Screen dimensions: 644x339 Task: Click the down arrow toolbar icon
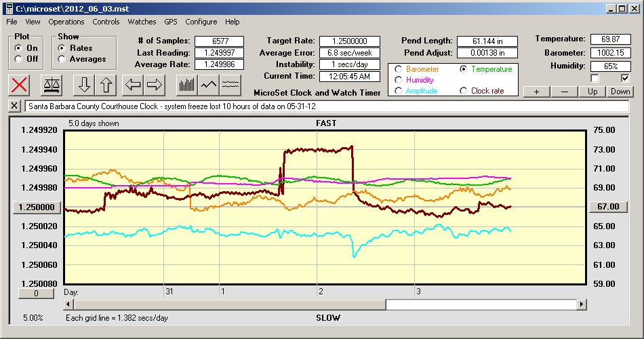tap(84, 85)
